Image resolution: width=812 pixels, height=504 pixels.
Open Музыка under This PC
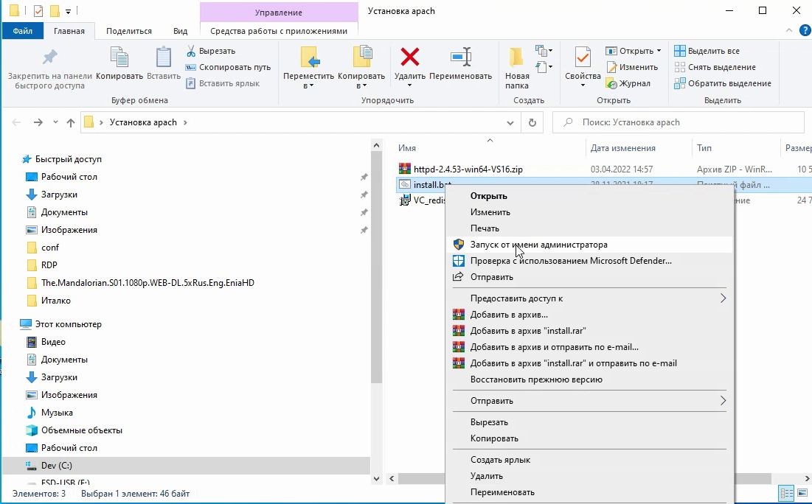coord(57,413)
